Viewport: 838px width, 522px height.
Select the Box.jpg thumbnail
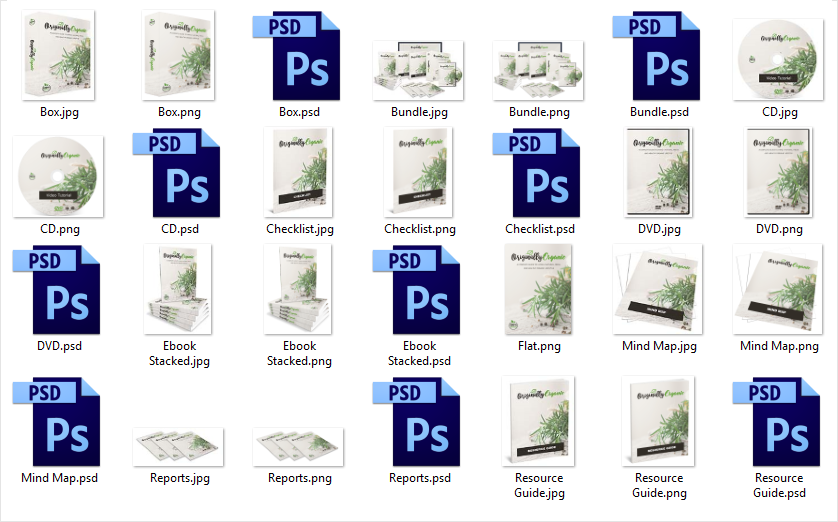(58, 56)
